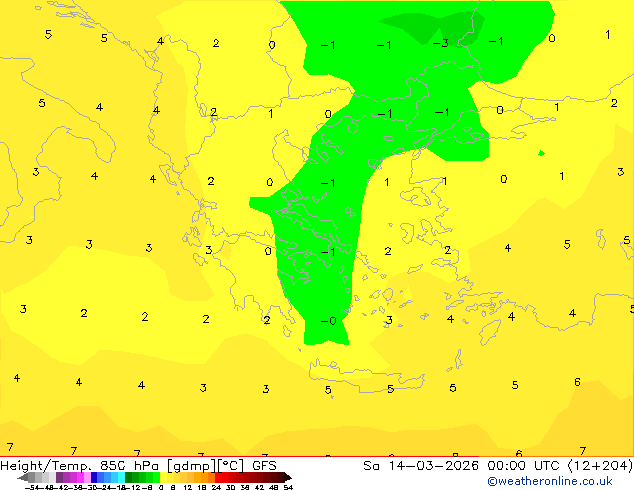Viewport: 634px width, 490px height.
Task: Click the date 'Sa 14-03-2026'
Action: (421, 466)
